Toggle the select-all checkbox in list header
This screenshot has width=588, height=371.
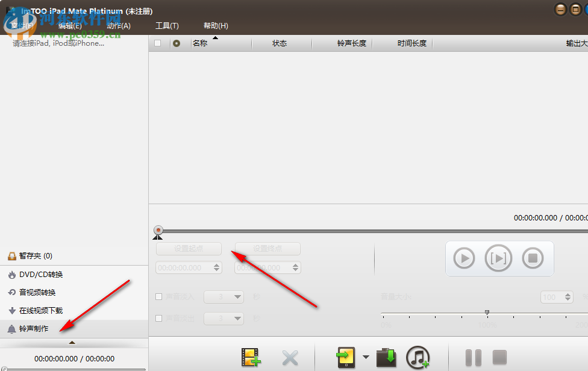(158, 43)
